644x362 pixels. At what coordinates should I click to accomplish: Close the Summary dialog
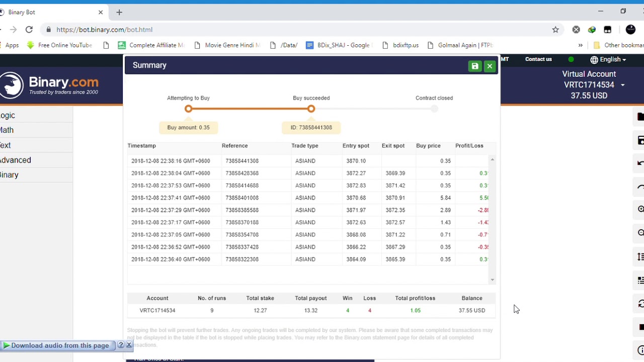(490, 66)
